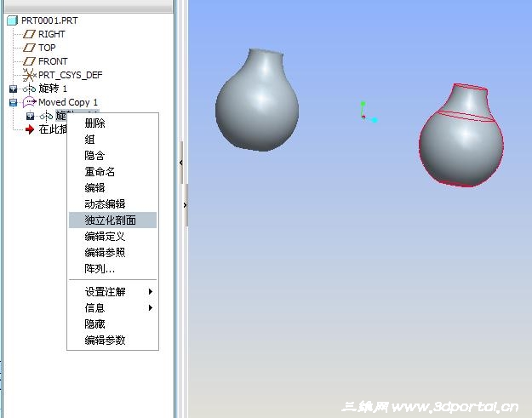532x418 pixels.
Task: Click revolve icon under Moved Copy 1
Action: [47, 117]
